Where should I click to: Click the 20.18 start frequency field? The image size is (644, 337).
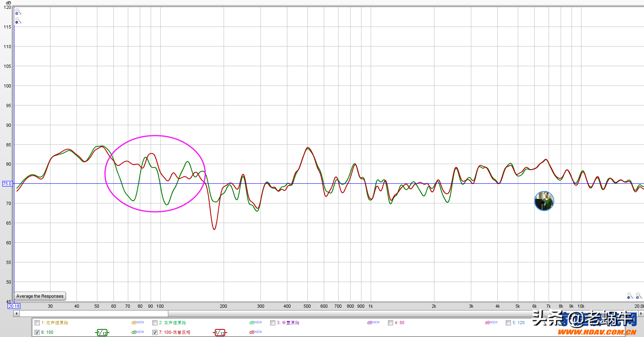pos(14,306)
